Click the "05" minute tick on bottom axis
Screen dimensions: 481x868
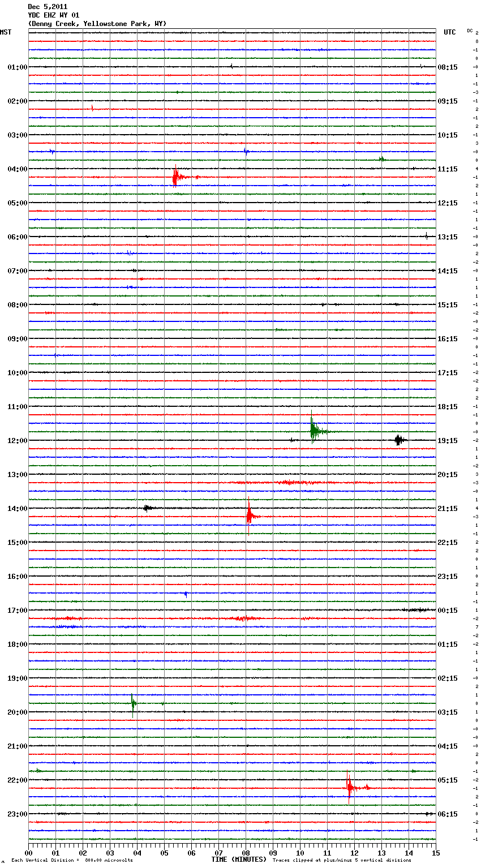[x=164, y=853]
